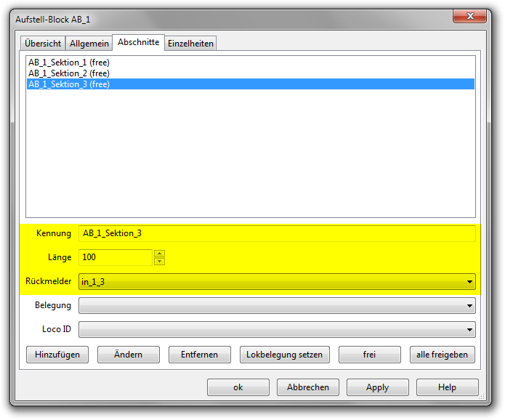Click the Ändern button
The width and height of the screenshot is (505, 420).
(128, 355)
